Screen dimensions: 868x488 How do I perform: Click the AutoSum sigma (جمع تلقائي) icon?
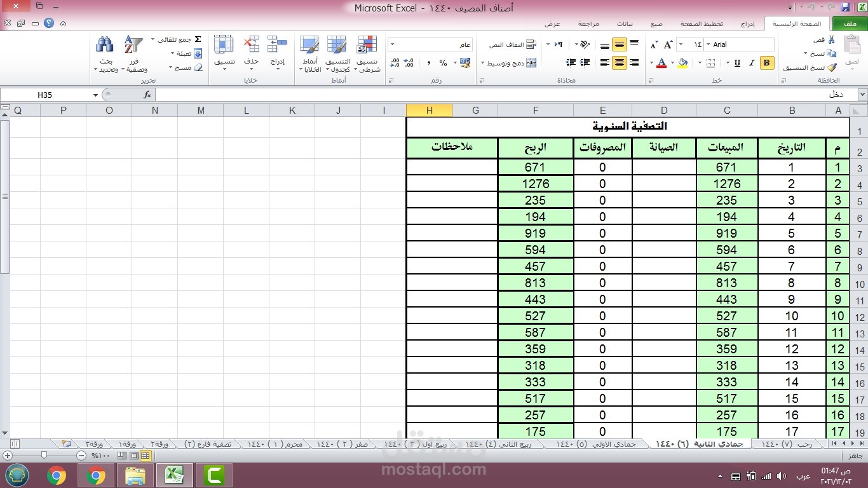198,39
